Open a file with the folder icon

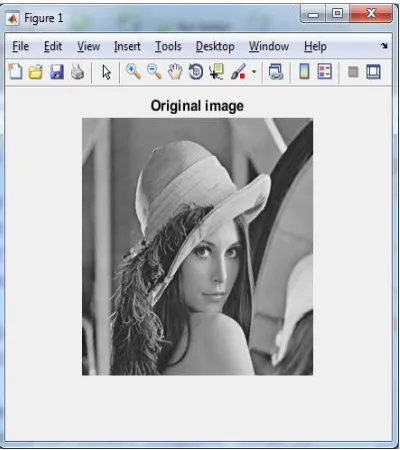pyautogui.click(x=36, y=72)
